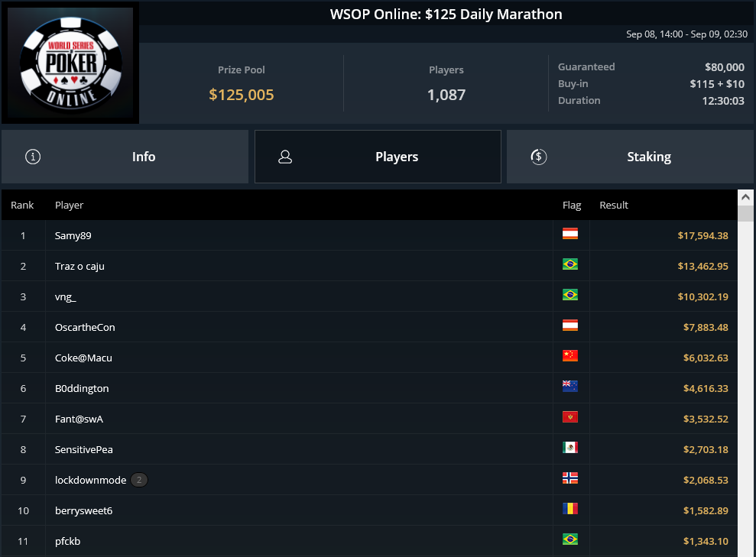Click the Romania flag beside berrysweet6
Screen dimensions: 756x557
570,508
